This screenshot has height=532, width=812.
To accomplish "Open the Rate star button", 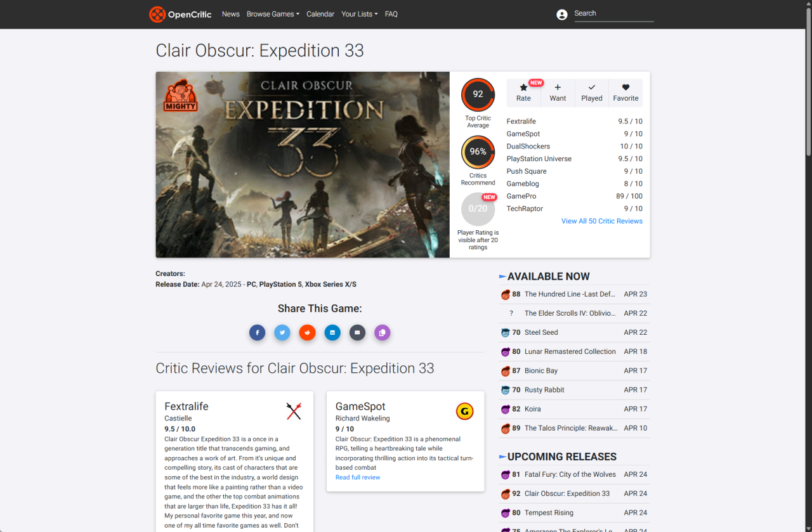I will (x=524, y=93).
